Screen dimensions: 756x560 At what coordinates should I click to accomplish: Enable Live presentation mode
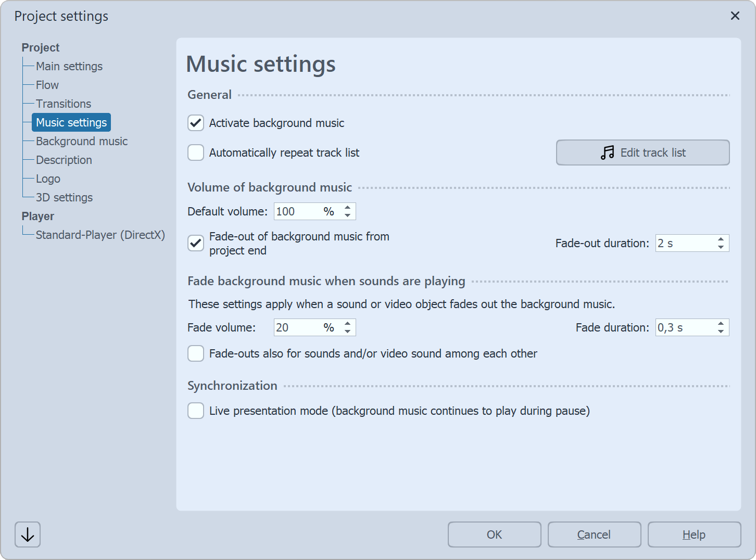(195, 411)
